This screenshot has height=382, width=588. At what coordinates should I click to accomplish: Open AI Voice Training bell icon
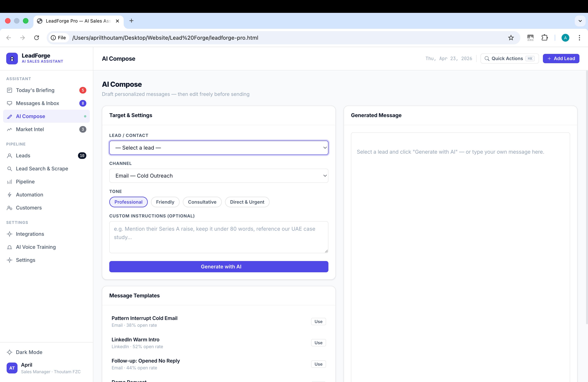[9, 247]
